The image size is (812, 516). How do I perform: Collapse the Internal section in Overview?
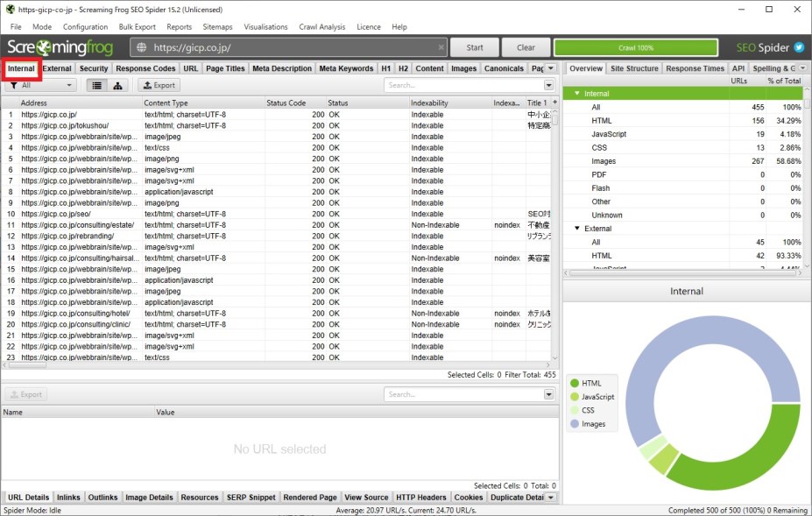click(577, 93)
